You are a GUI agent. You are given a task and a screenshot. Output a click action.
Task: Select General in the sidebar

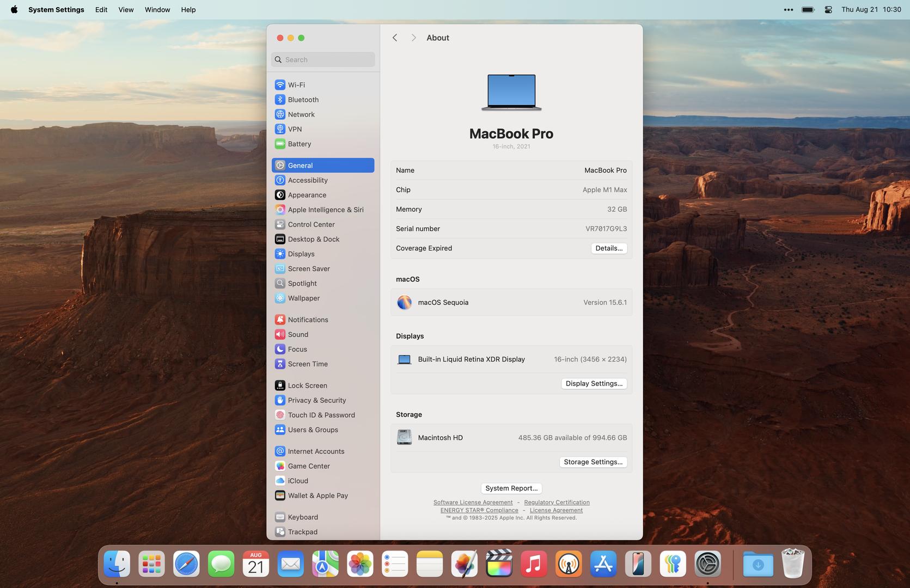[x=323, y=166]
